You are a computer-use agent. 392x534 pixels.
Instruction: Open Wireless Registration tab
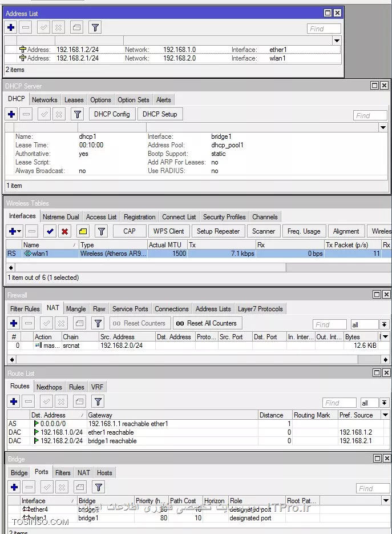[140, 217]
